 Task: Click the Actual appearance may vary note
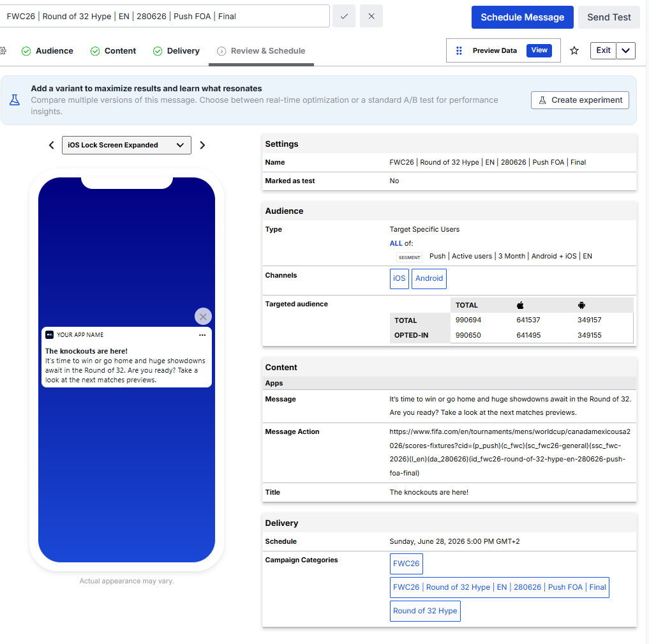tap(126, 581)
